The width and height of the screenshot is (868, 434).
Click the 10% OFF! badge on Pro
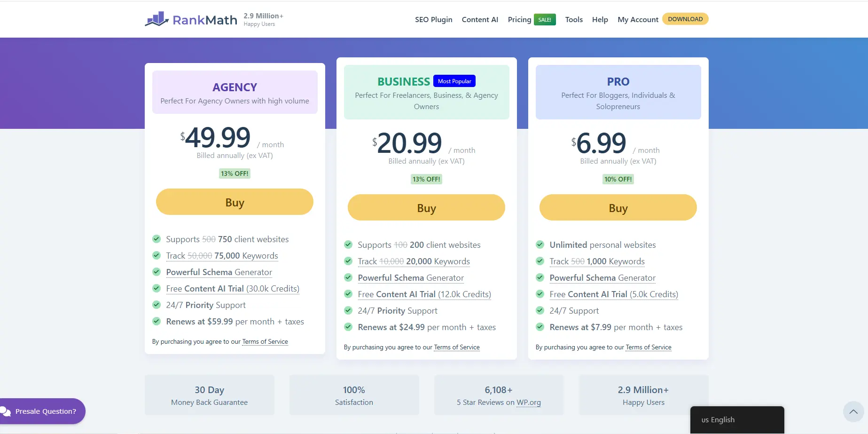click(618, 179)
